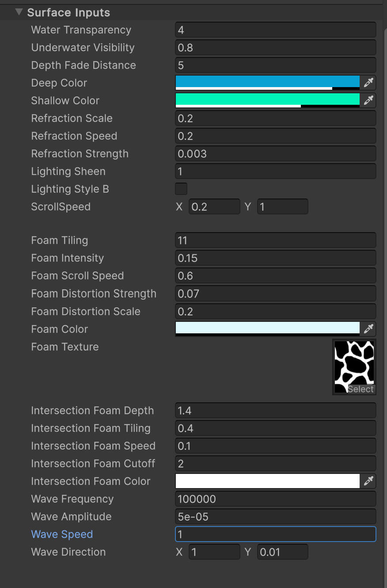This screenshot has height=588, width=387.
Task: Focus the Wave Frequency input field
Action: [x=275, y=499]
